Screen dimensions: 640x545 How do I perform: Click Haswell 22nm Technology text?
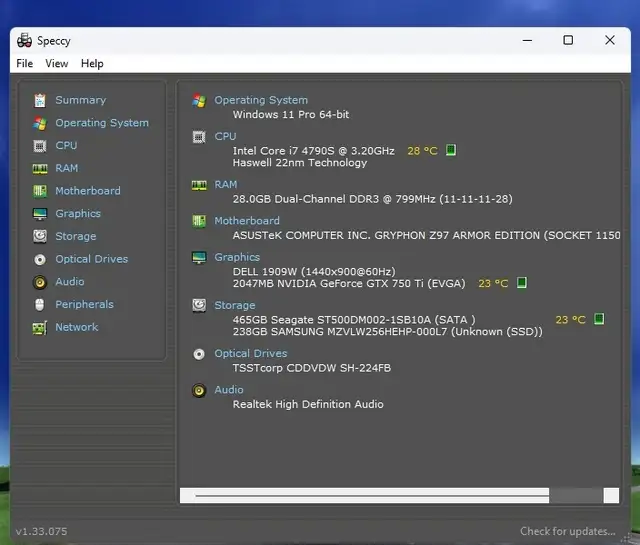300,163
